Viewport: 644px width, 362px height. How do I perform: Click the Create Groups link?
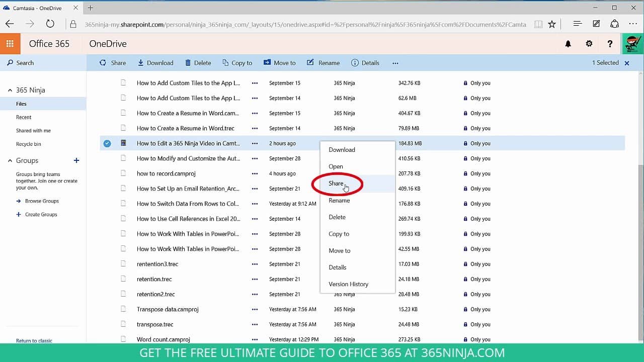click(x=41, y=215)
